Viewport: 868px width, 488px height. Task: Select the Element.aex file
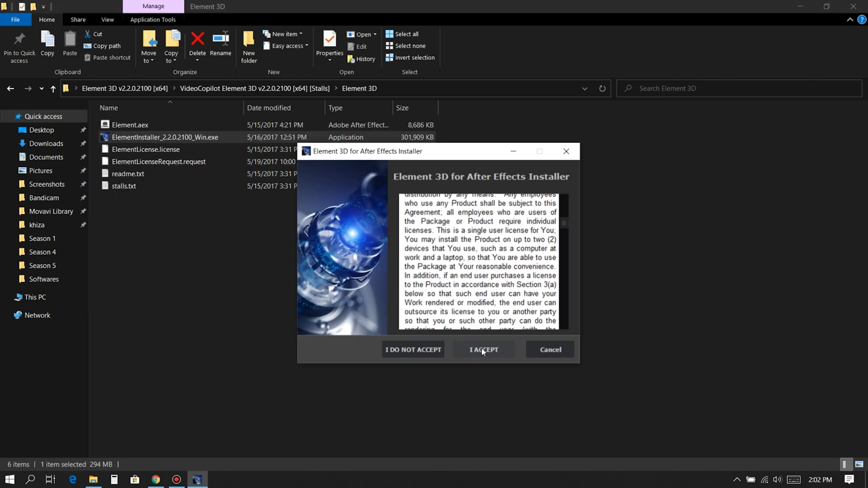coord(130,125)
